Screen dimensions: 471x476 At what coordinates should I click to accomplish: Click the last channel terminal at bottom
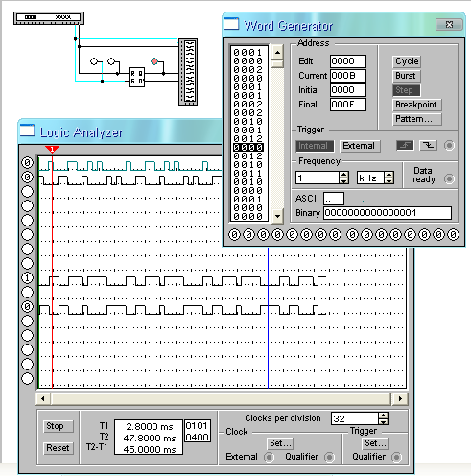pos(27,378)
